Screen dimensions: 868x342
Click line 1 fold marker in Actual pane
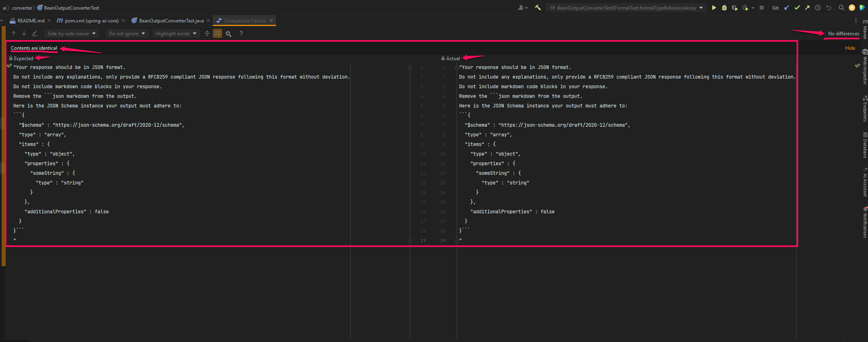click(457, 67)
